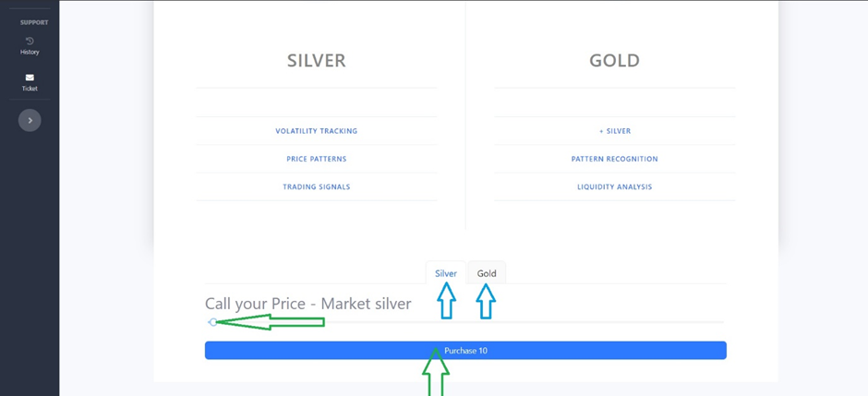868x396 pixels.
Task: Click the History text label in sidebar
Action: [x=30, y=53]
